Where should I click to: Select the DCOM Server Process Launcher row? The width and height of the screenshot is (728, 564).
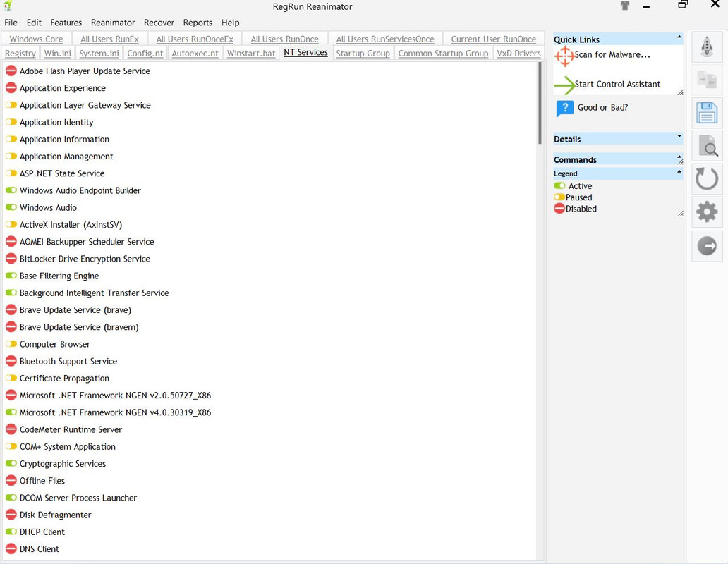click(x=269, y=498)
